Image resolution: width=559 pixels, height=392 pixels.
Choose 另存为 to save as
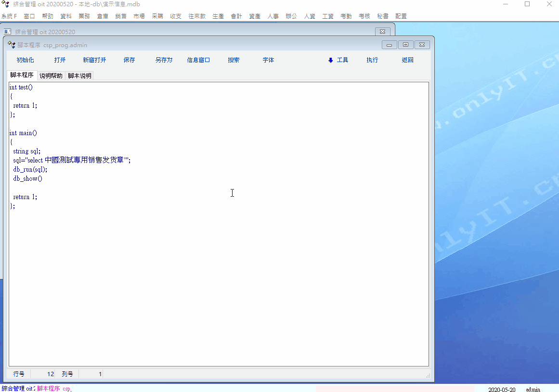point(164,60)
